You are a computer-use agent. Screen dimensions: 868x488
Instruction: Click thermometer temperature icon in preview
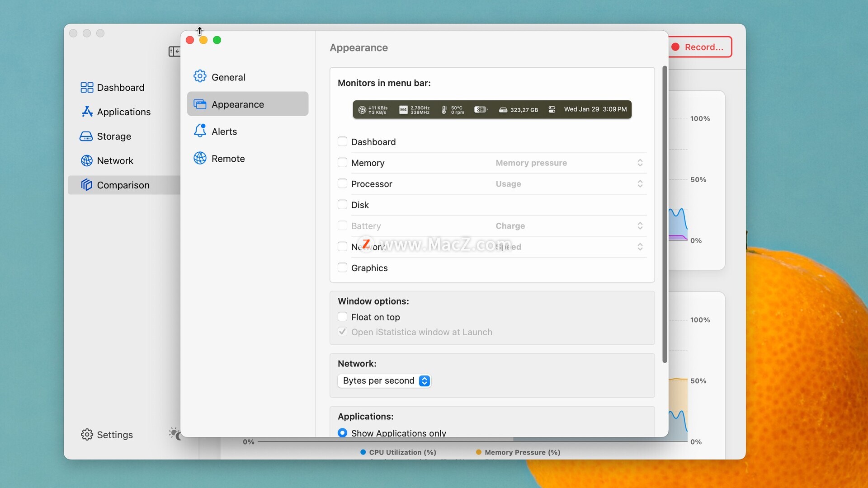pyautogui.click(x=444, y=110)
